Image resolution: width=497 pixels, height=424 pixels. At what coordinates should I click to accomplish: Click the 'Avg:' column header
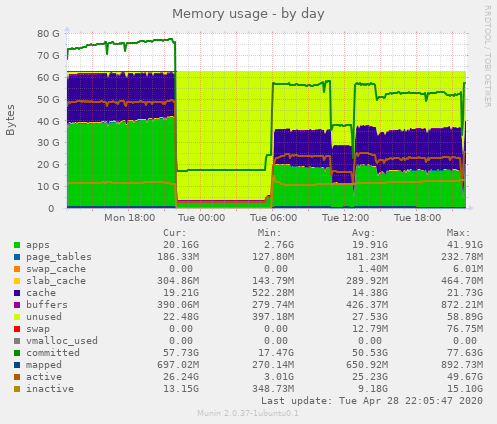point(364,233)
